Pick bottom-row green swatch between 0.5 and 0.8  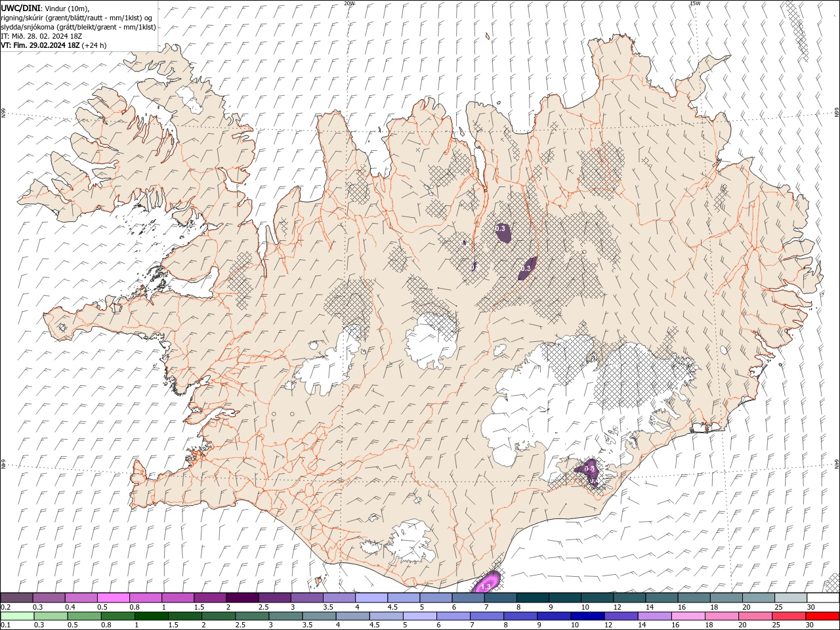(85, 616)
